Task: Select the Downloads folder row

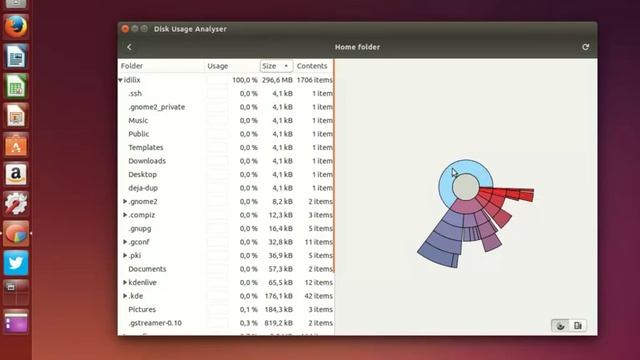Action: (226, 161)
